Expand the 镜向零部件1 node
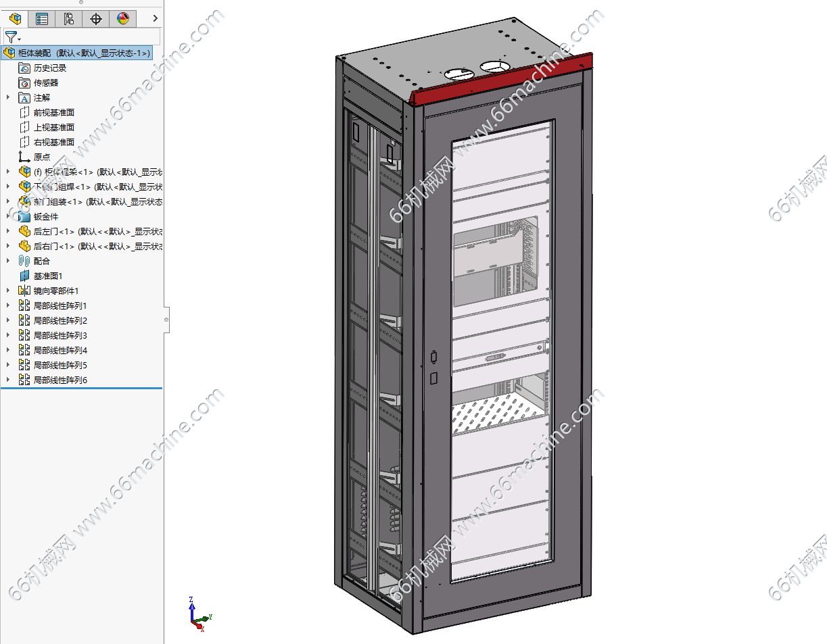Screen dimensions: 827x644 point(8,291)
